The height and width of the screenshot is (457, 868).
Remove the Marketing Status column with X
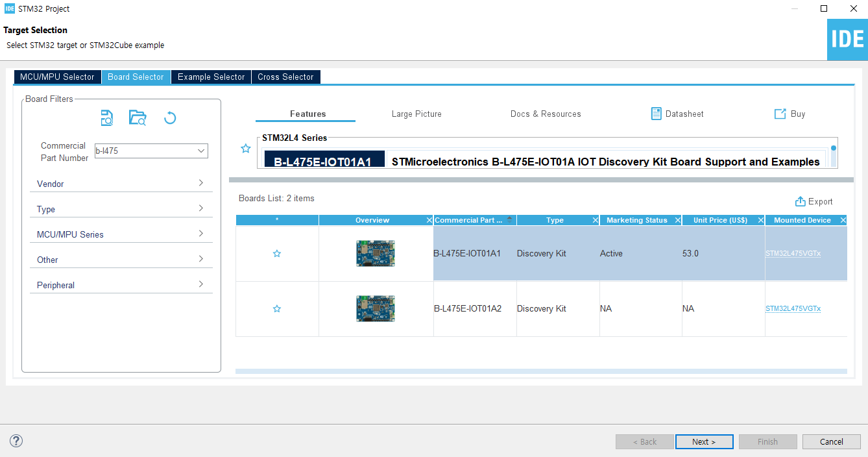click(678, 220)
